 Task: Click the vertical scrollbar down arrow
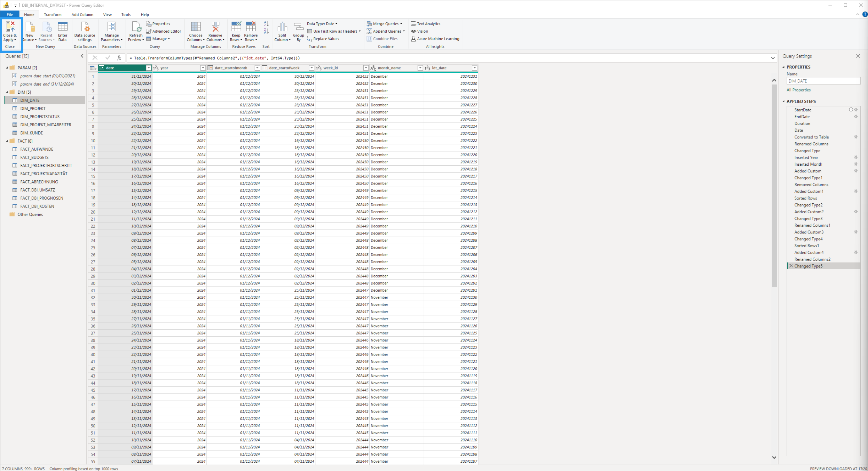click(x=774, y=457)
